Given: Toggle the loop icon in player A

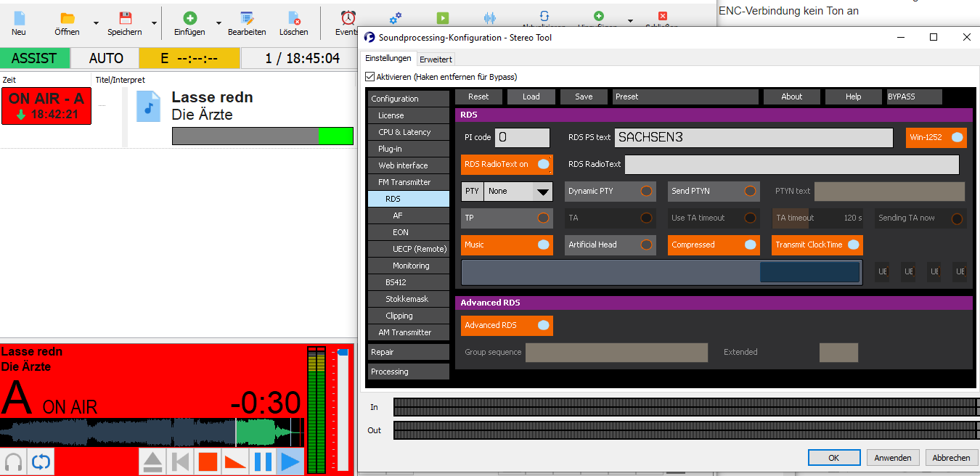Looking at the screenshot, I should click(x=41, y=461).
